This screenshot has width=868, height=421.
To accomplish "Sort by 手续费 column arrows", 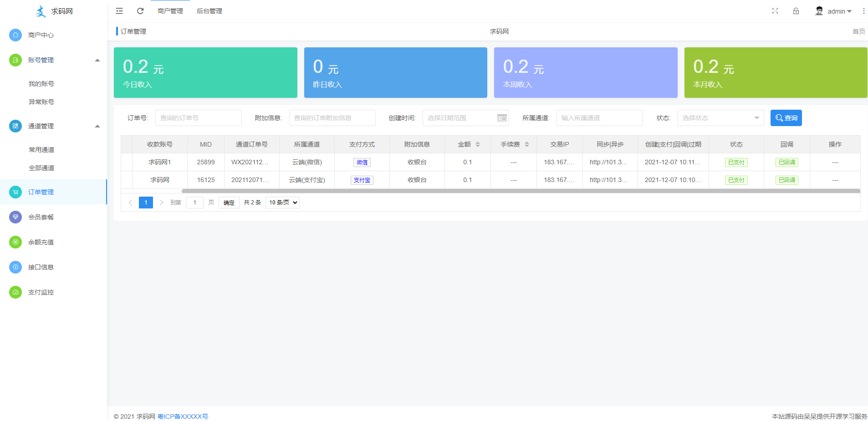I will [x=527, y=144].
